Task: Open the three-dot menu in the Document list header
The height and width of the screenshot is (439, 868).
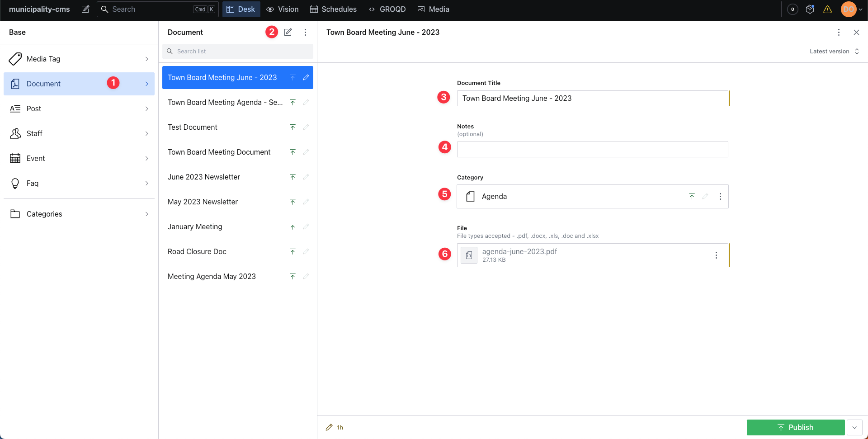Action: (x=306, y=32)
